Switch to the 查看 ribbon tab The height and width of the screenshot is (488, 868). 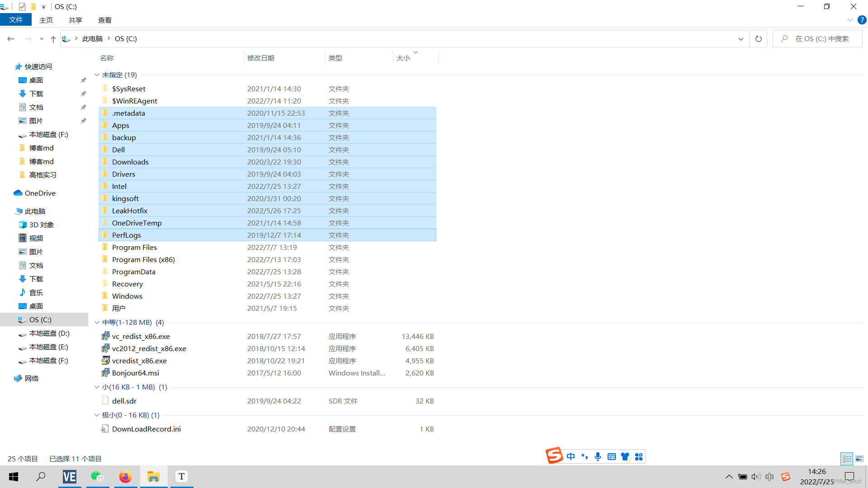coord(104,20)
